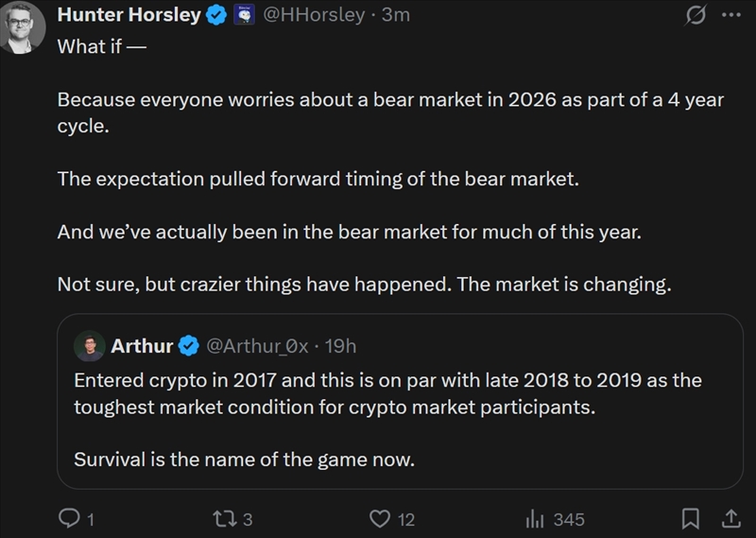
Task: Click Hunter Horsley's blue verified badge
Action: [x=215, y=15]
